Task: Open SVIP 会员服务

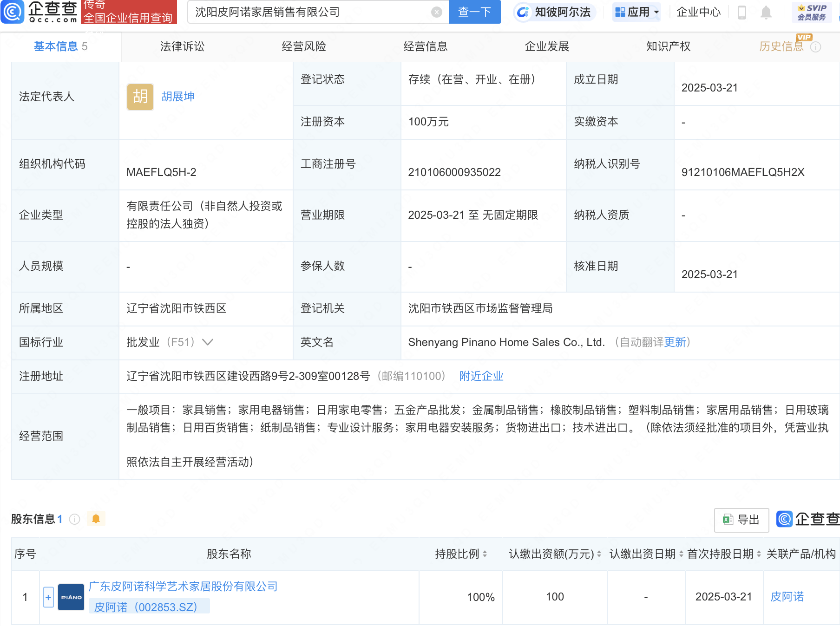Action: click(x=812, y=13)
